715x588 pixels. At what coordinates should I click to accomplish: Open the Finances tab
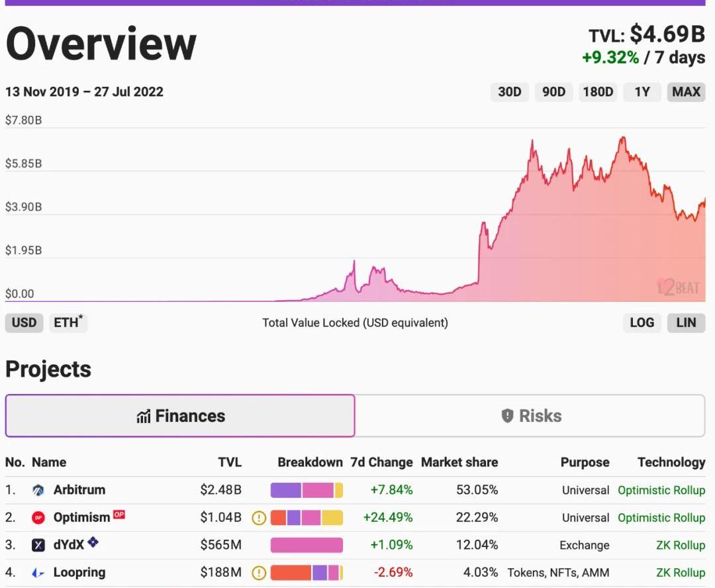point(180,416)
